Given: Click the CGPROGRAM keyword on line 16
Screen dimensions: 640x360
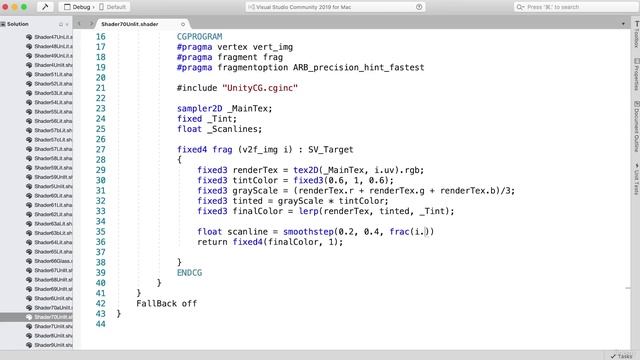Looking at the screenshot, I should point(200,37).
